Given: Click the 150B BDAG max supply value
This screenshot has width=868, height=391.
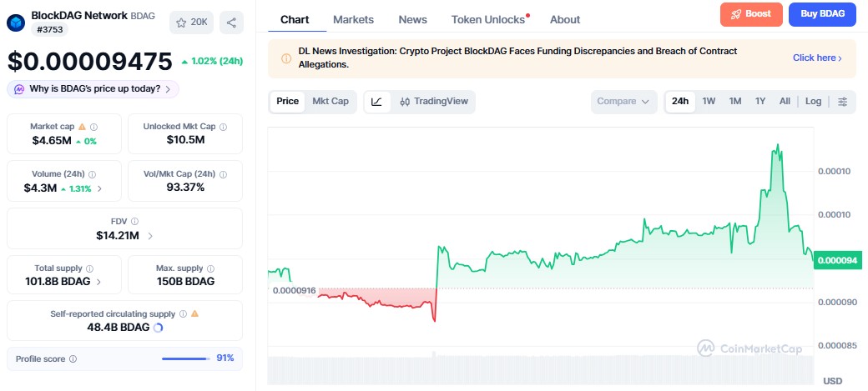Looking at the screenshot, I should tap(185, 282).
